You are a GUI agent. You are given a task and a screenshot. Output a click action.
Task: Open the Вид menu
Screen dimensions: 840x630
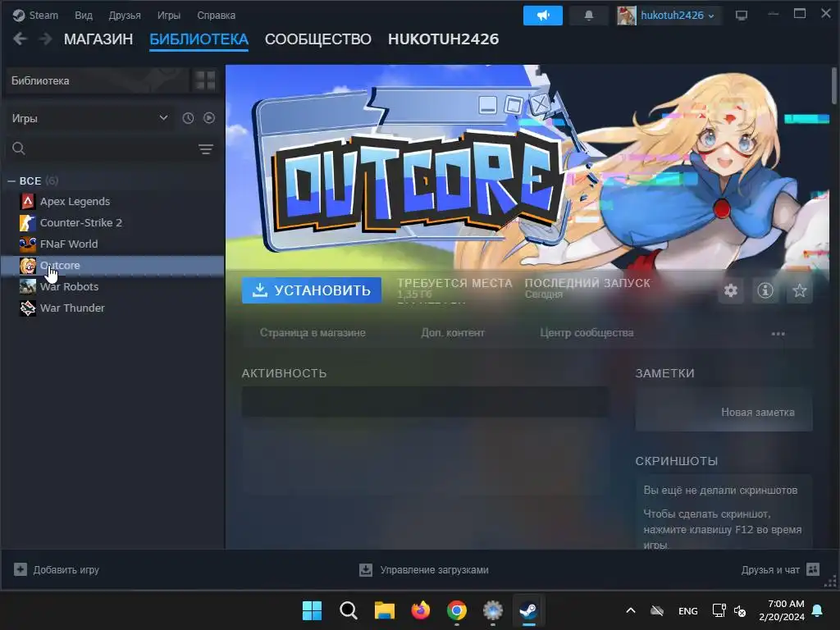tap(83, 15)
